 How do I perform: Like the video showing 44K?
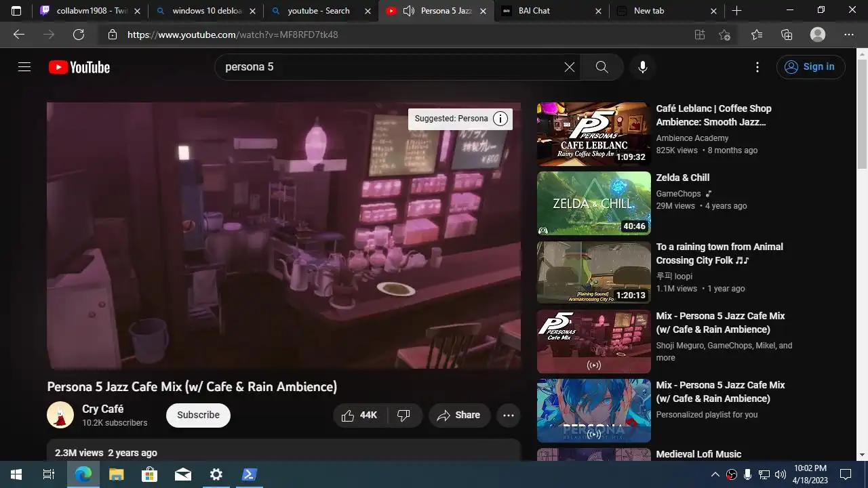click(x=359, y=415)
